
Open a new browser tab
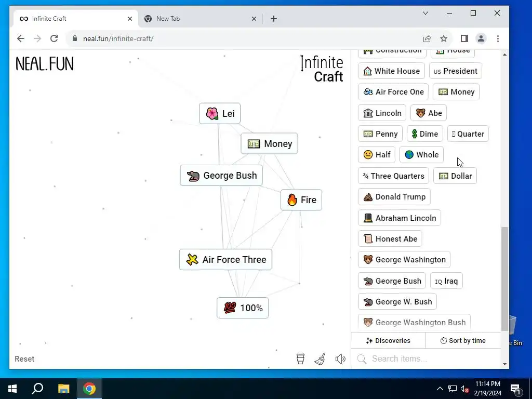[x=274, y=19]
